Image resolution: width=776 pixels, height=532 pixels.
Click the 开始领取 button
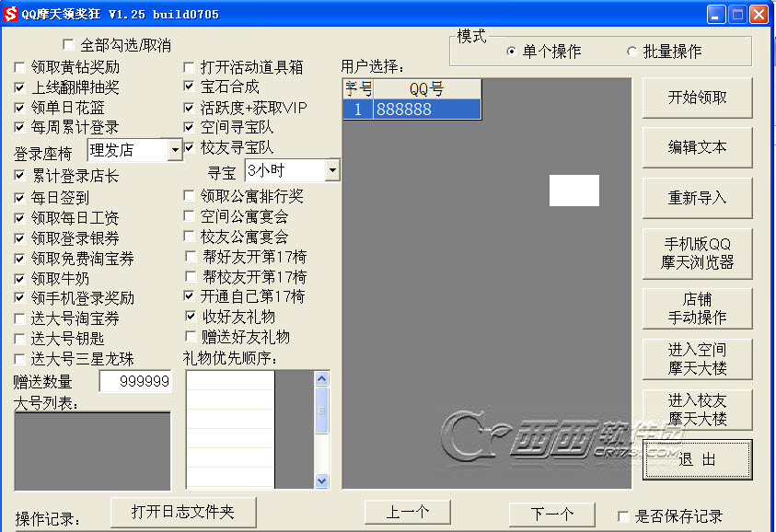pyautogui.click(x=698, y=98)
